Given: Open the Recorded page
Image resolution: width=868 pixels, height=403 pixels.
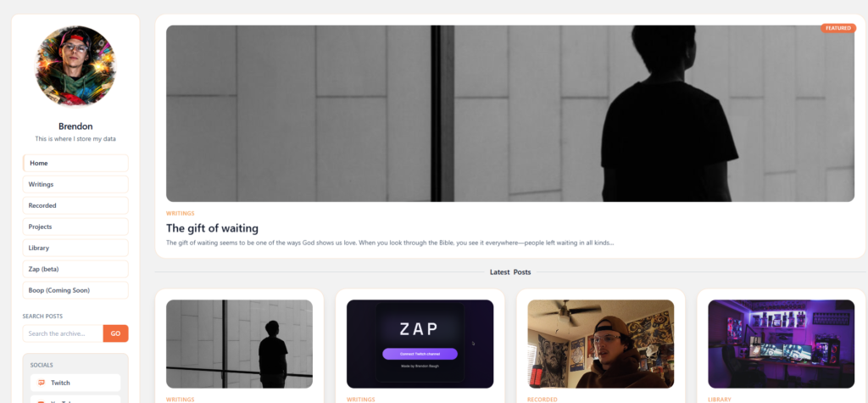Looking at the screenshot, I should 75,205.
